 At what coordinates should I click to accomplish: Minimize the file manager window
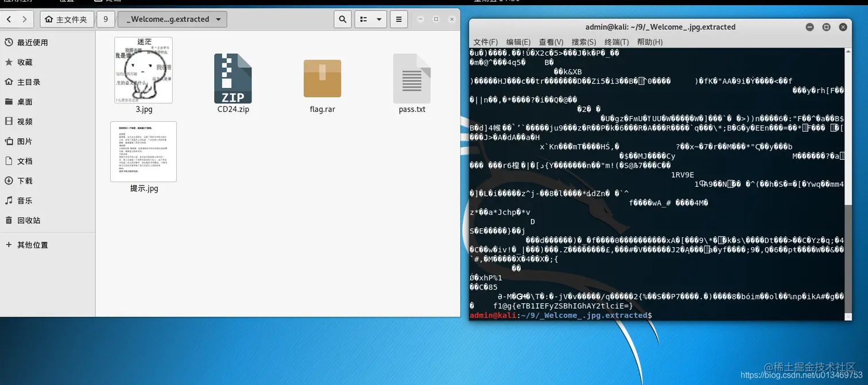420,19
